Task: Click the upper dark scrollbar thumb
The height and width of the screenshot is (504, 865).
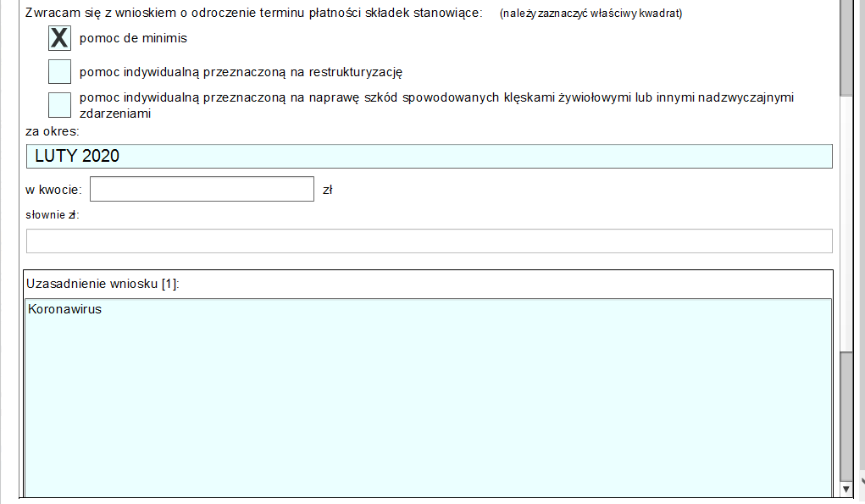Action: 847,47
